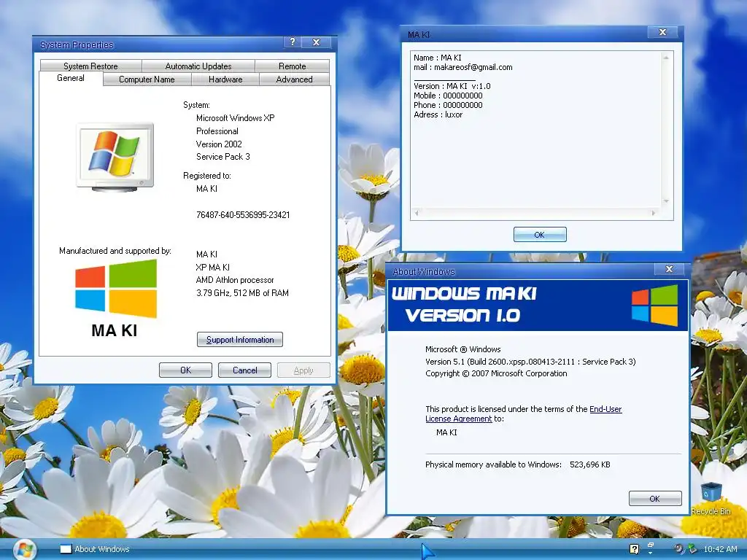Click the XP MA KI model text
Viewport: 747px width, 560px height.
tap(212, 267)
